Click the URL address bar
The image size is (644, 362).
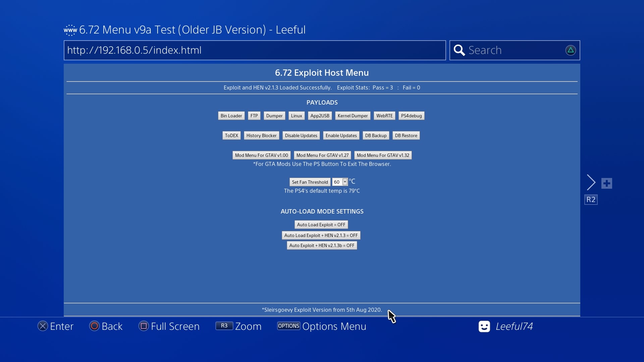click(x=255, y=50)
